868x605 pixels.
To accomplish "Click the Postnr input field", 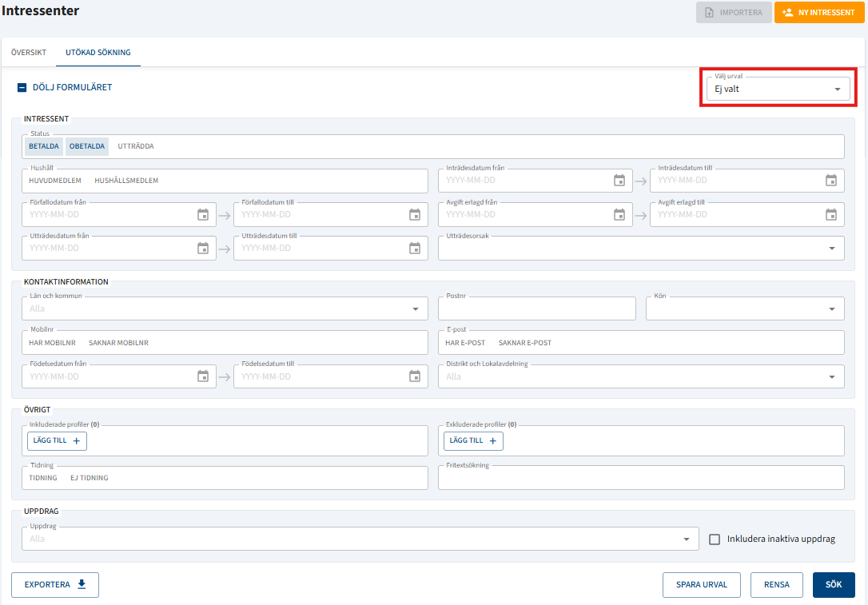I will [x=537, y=308].
